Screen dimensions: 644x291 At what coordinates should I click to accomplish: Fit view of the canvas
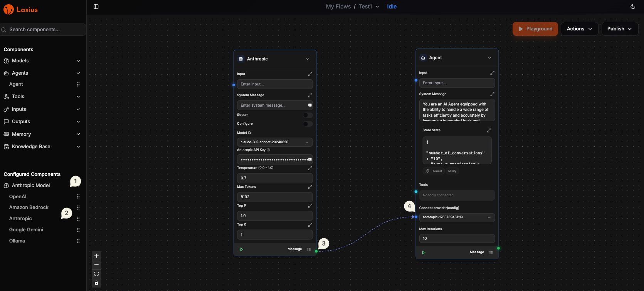coord(96,274)
